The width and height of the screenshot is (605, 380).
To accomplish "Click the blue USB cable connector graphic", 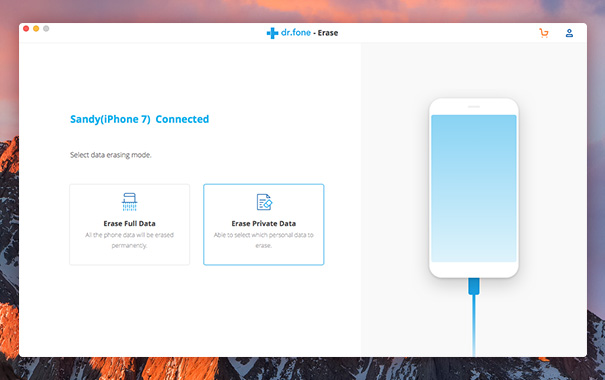I will click(x=474, y=286).
